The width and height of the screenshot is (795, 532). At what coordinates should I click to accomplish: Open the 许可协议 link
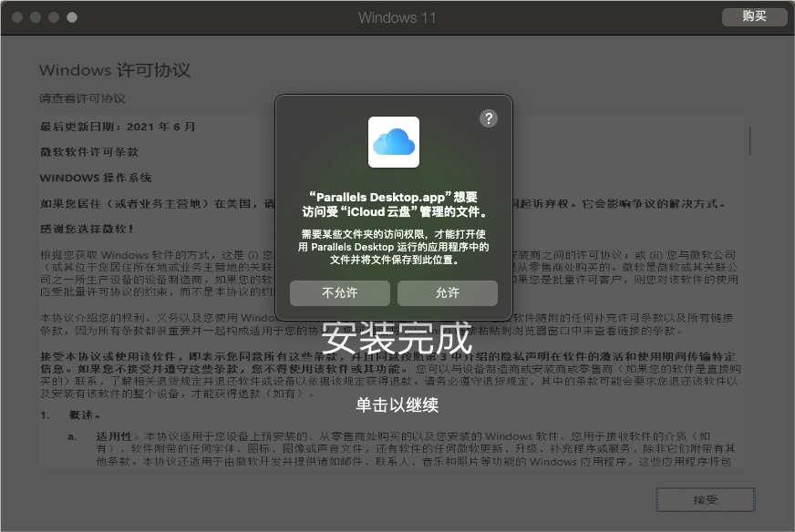[x=100, y=98]
